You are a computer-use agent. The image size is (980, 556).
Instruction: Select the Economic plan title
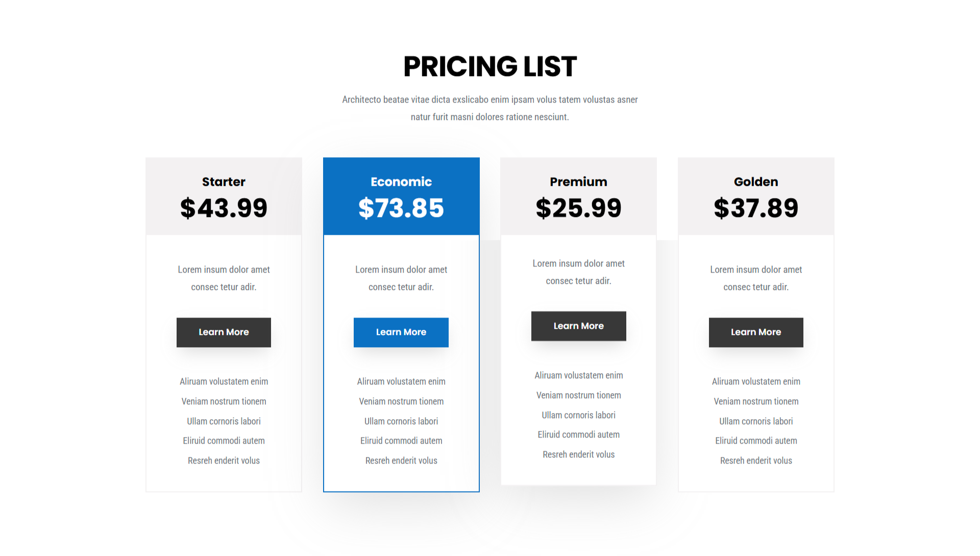[x=401, y=182]
